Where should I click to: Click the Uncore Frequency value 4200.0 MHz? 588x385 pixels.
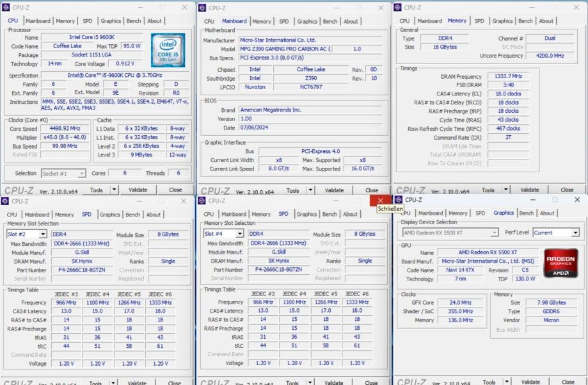coord(550,56)
